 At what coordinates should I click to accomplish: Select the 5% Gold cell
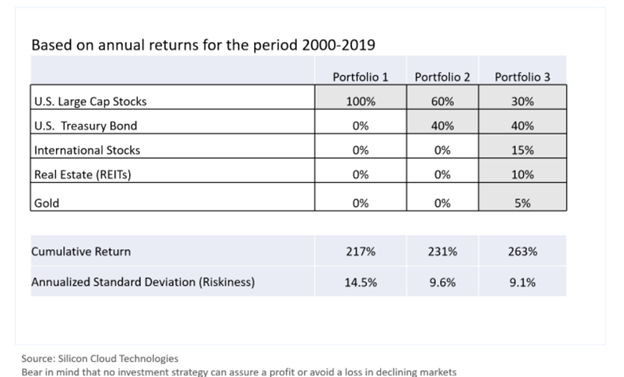523,197
